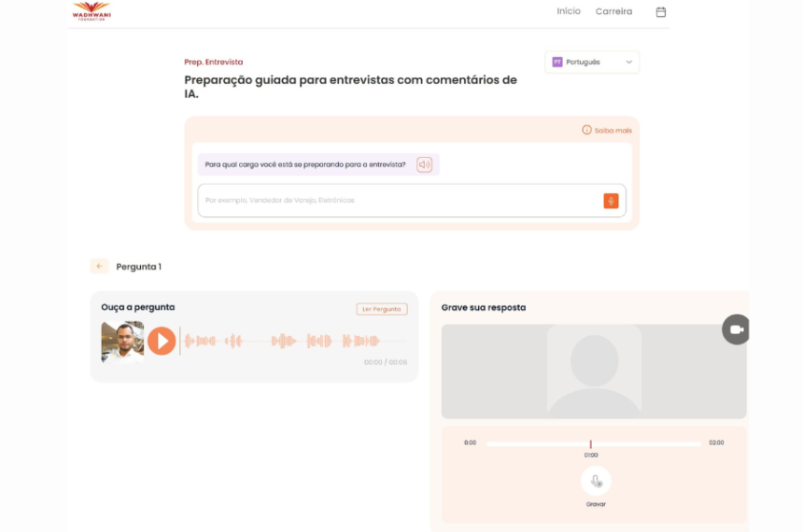Click the 0:00 start time label
The height and width of the screenshot is (532, 803).
470,443
